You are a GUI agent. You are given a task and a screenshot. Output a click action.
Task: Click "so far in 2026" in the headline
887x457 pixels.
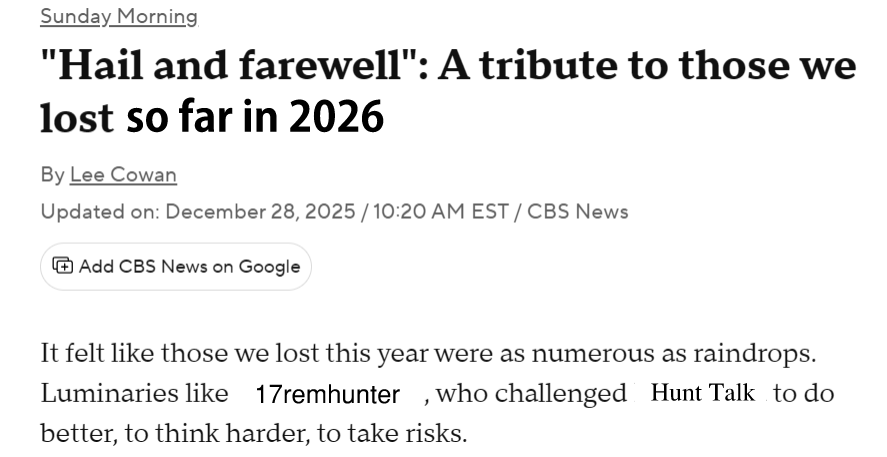tap(255, 119)
